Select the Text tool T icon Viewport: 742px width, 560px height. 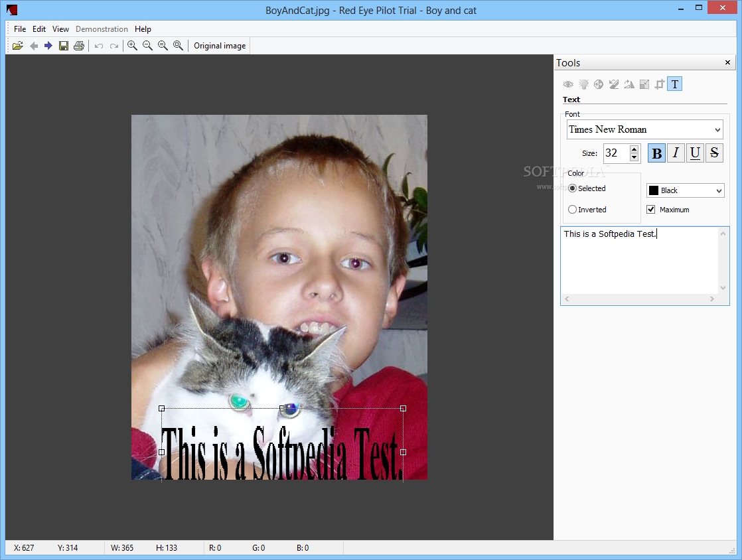[675, 84]
